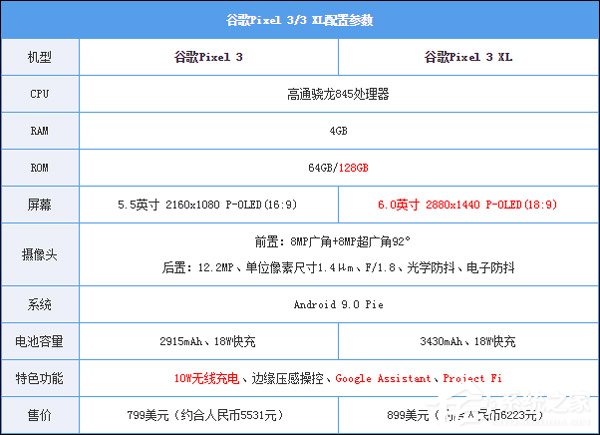
Task: Select the RAM row label
Action: pos(40,130)
